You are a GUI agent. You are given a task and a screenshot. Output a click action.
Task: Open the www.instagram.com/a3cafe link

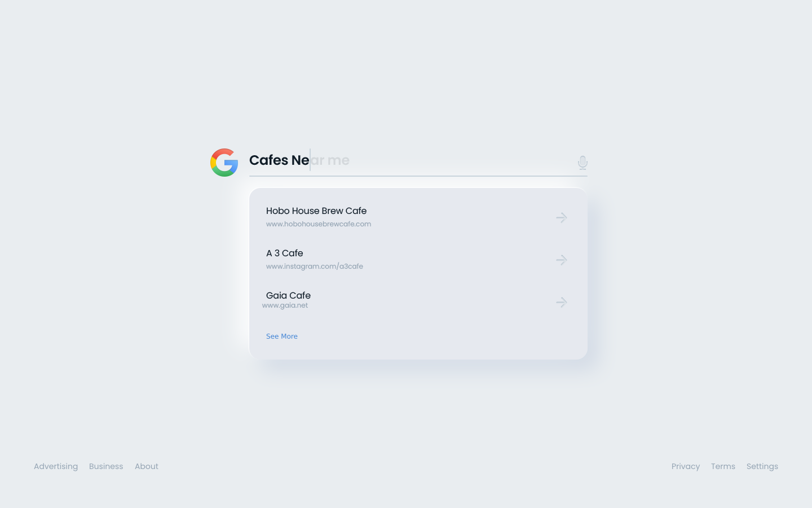tap(315, 266)
